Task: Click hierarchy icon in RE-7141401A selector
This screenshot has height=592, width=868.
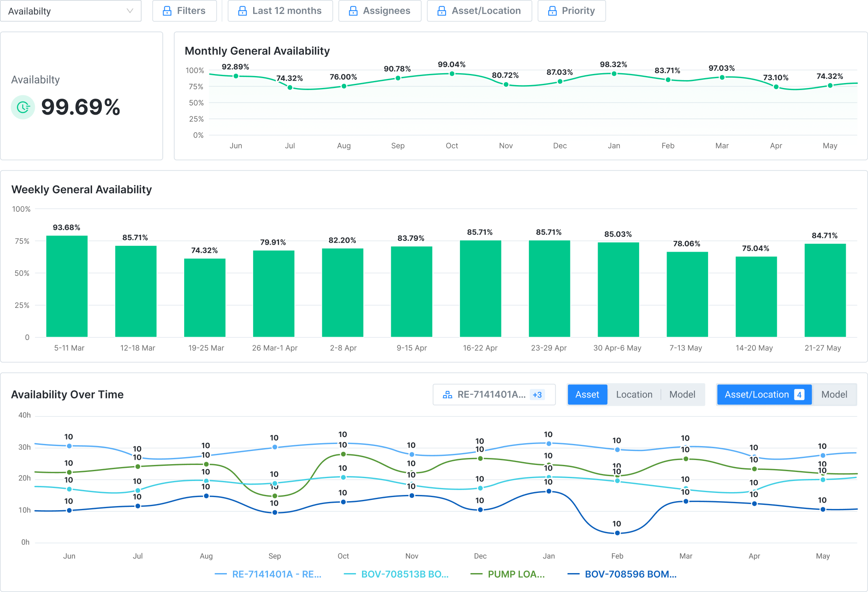Action: click(447, 395)
